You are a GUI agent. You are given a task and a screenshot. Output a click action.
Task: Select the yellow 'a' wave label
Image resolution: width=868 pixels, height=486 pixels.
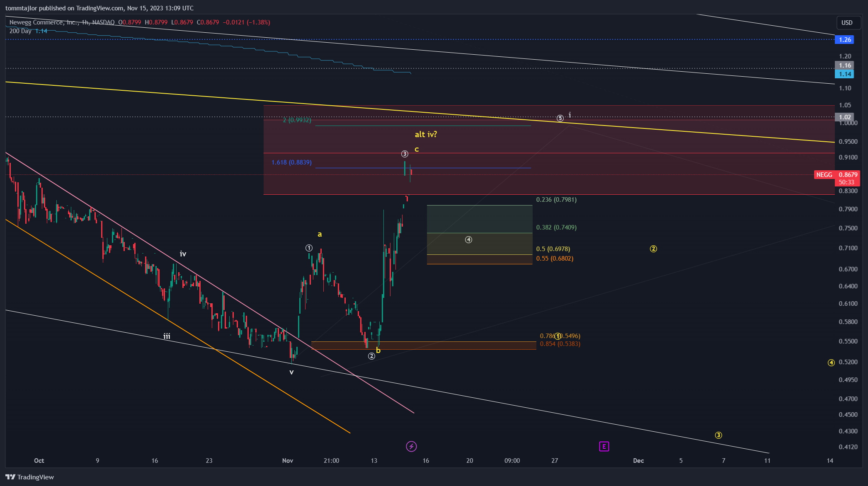(x=320, y=235)
